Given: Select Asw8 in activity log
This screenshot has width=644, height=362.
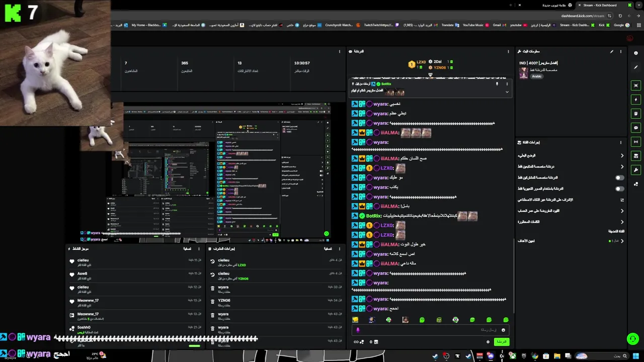Looking at the screenshot, I should (82, 274).
